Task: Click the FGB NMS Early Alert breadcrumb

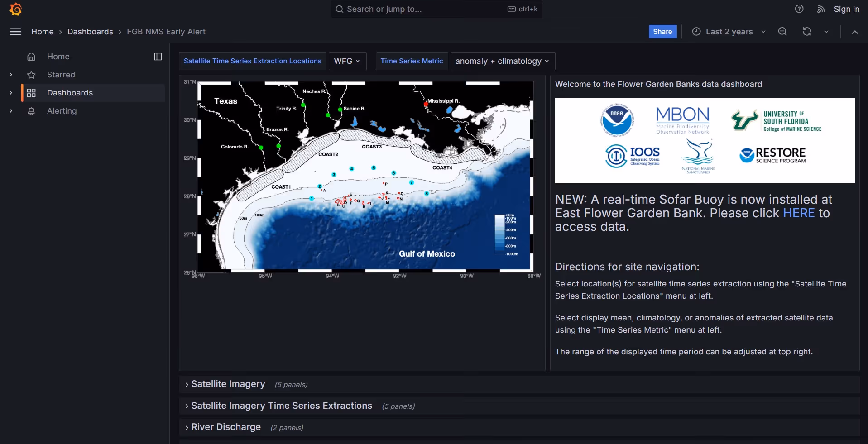Action: 166,32
